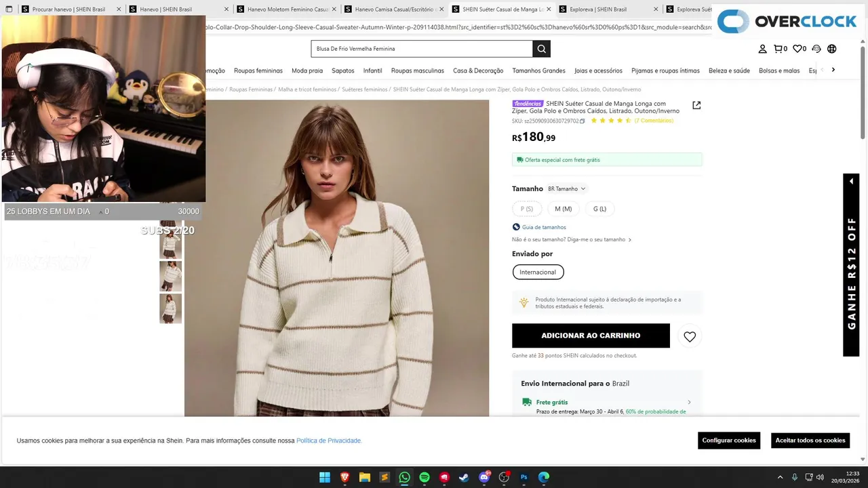Image resolution: width=868 pixels, height=488 pixels.
Task: Open Roupas masculinas menu
Action: (418, 70)
